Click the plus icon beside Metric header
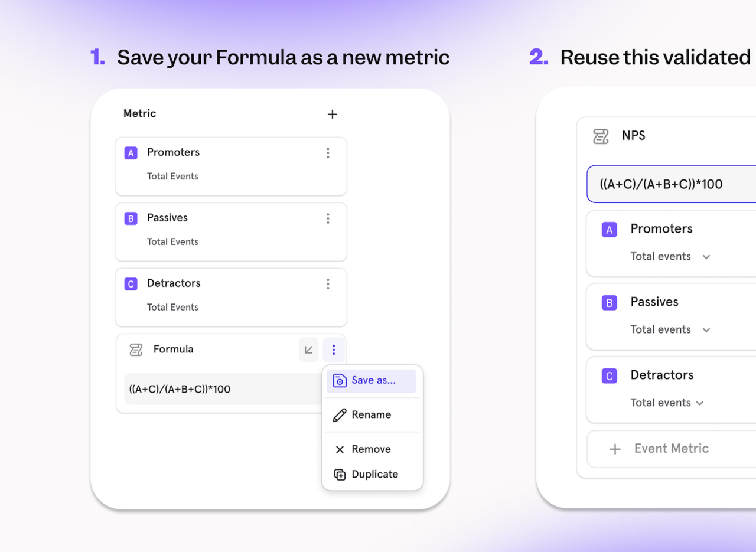This screenshot has height=552, width=756. point(332,115)
